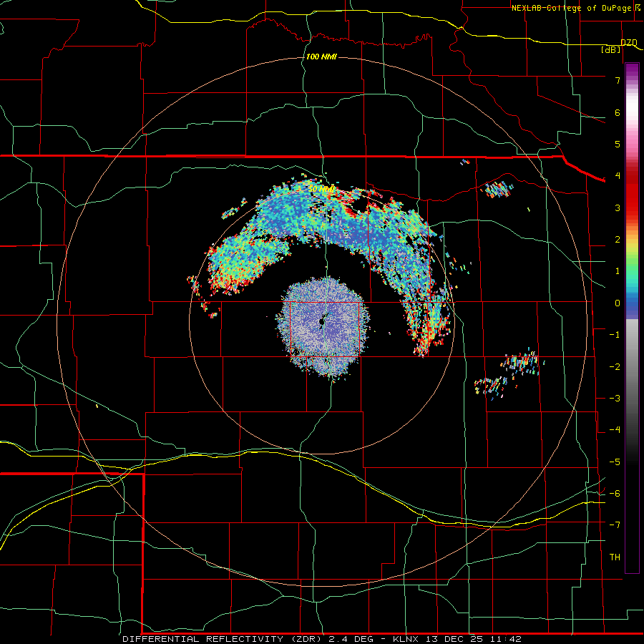Click the positive 3 scale value
The image size is (644, 644).
(x=618, y=208)
